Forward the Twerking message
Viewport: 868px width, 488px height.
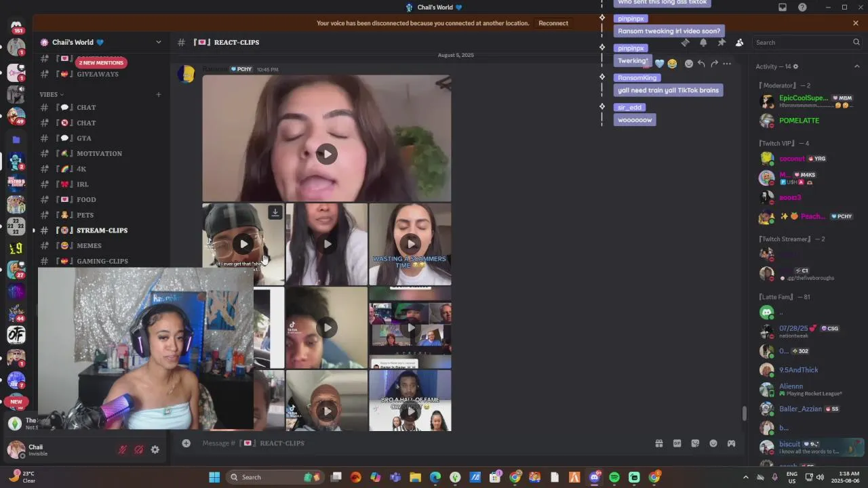[714, 64]
